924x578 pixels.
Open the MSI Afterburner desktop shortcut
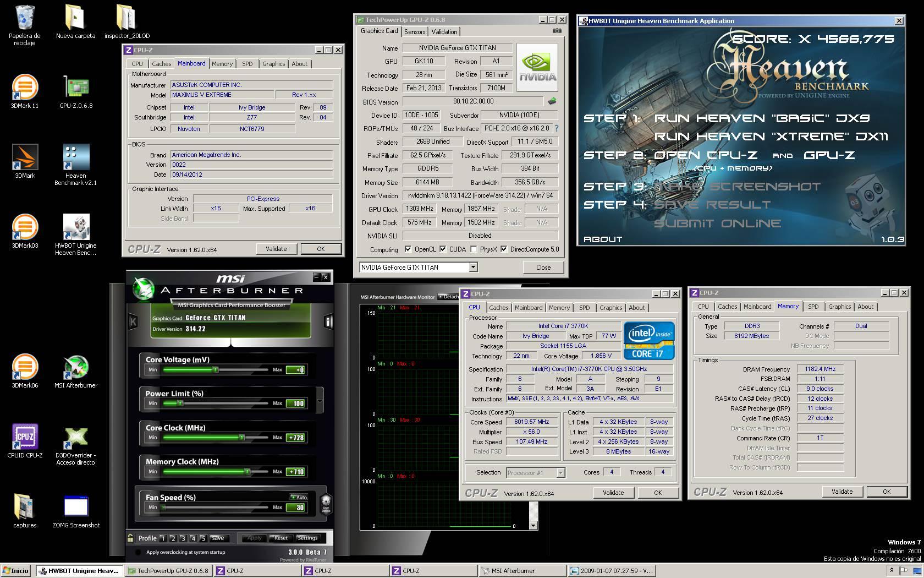[x=76, y=371]
